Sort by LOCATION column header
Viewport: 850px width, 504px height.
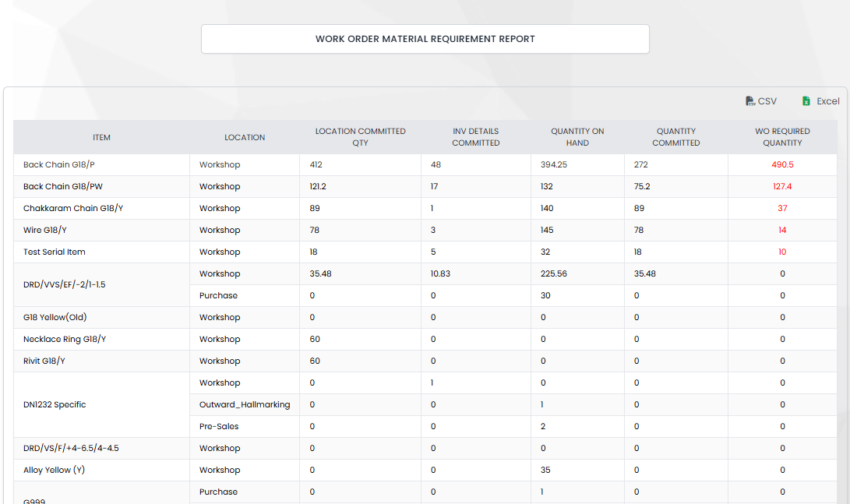click(x=245, y=137)
